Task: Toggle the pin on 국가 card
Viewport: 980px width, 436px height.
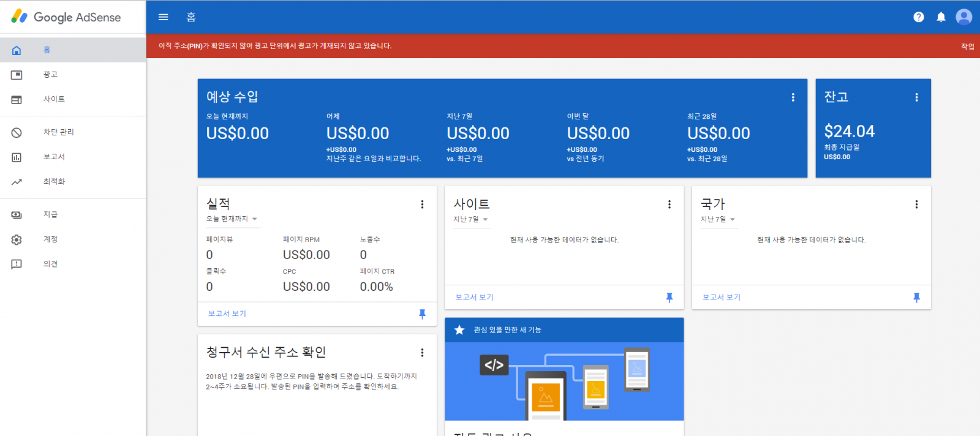Action: click(916, 298)
